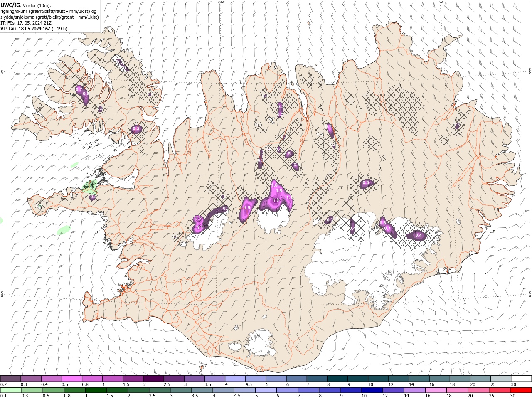The width and height of the screenshot is (532, 399).
Task: Click 'IT: Fös. 17. 05. 2024 21Z' text
Action: point(26,23)
